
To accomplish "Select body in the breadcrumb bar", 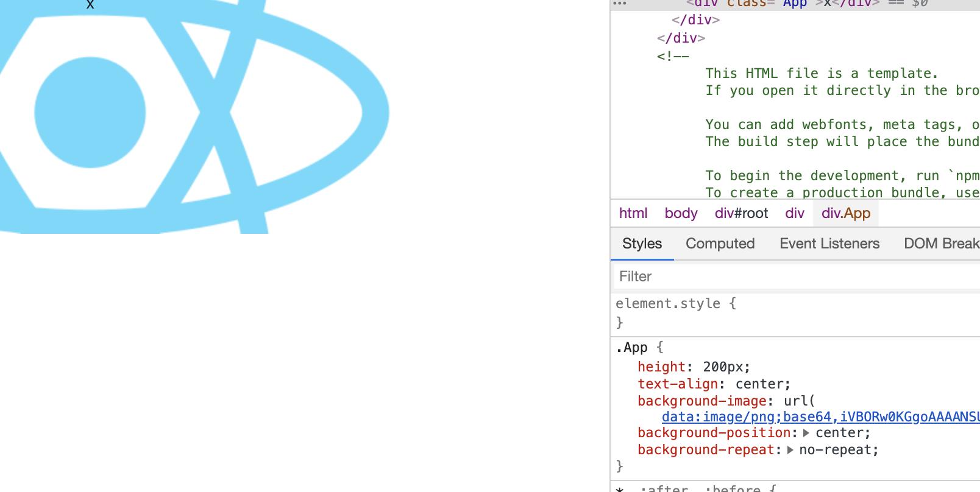I will (681, 213).
